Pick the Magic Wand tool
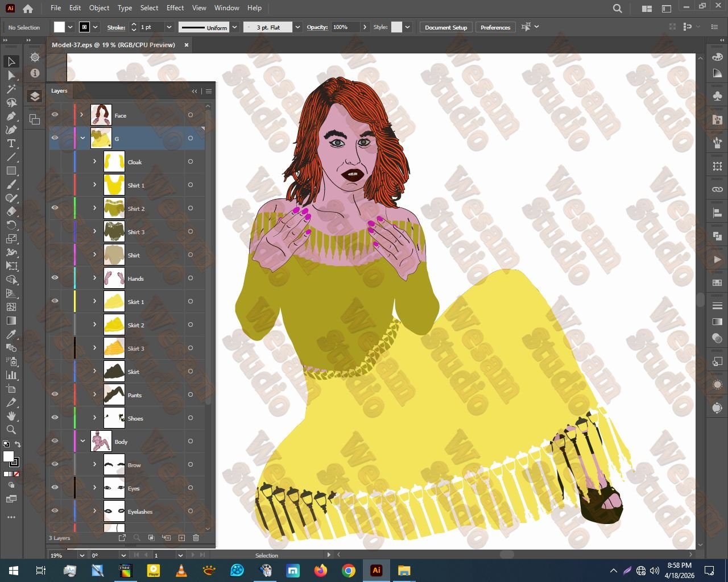Screen dimensions: 728x582 click(11, 89)
